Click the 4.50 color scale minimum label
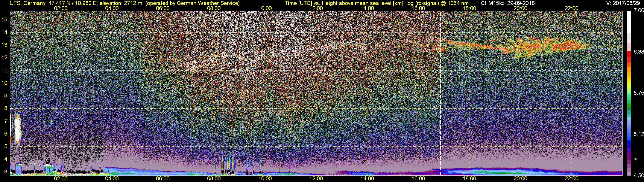644x182 pixels. click(638, 176)
